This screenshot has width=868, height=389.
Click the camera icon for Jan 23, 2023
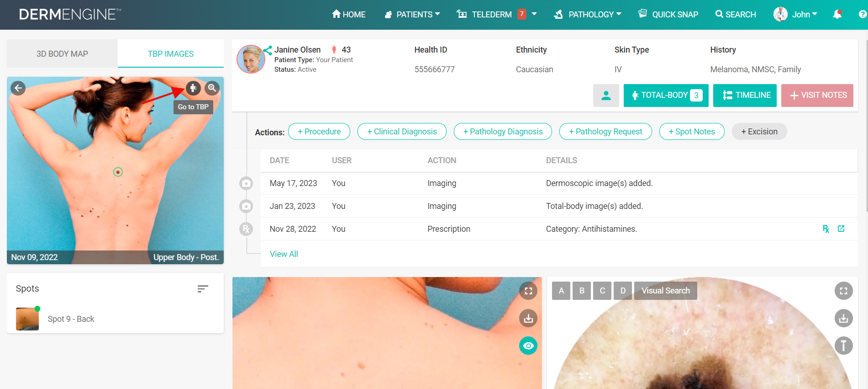click(x=246, y=206)
